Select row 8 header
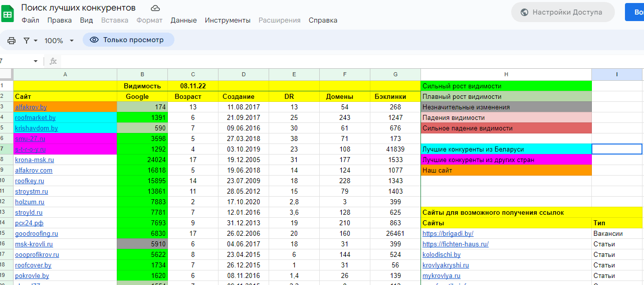 (7, 160)
